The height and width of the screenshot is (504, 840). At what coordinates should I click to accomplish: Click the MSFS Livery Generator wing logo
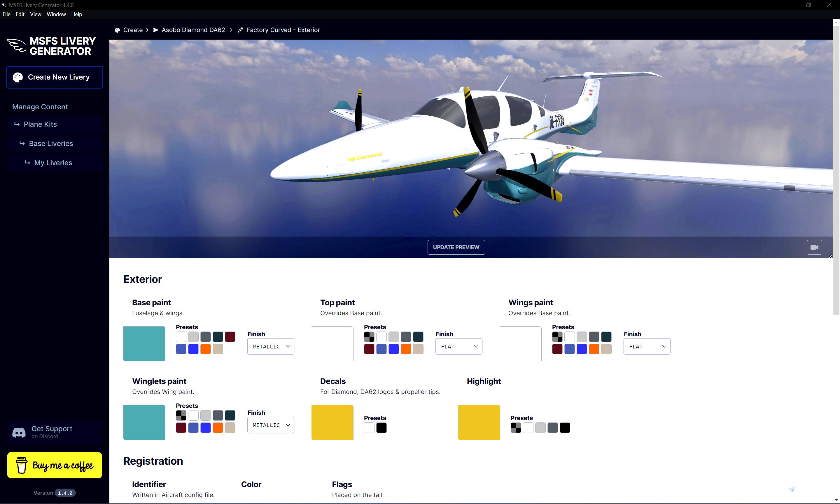point(16,45)
